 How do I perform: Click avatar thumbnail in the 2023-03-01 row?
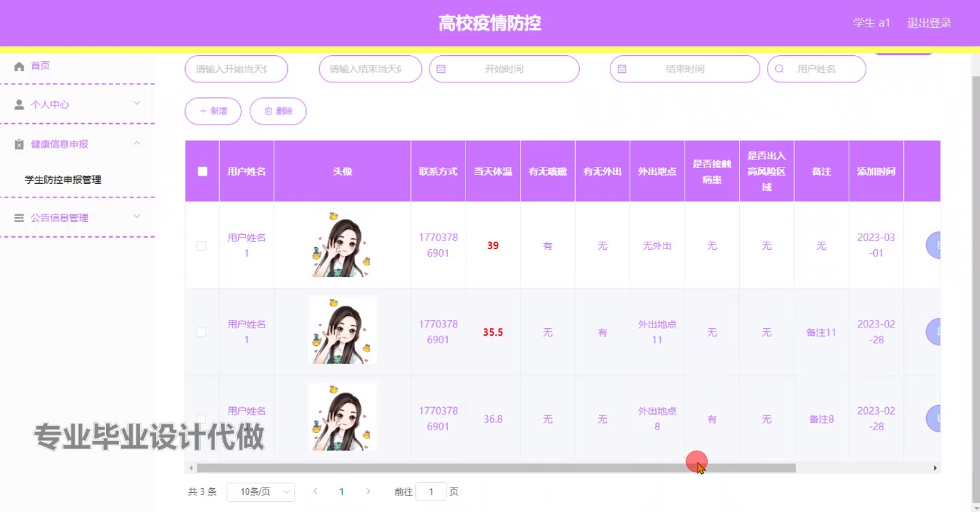(x=342, y=244)
